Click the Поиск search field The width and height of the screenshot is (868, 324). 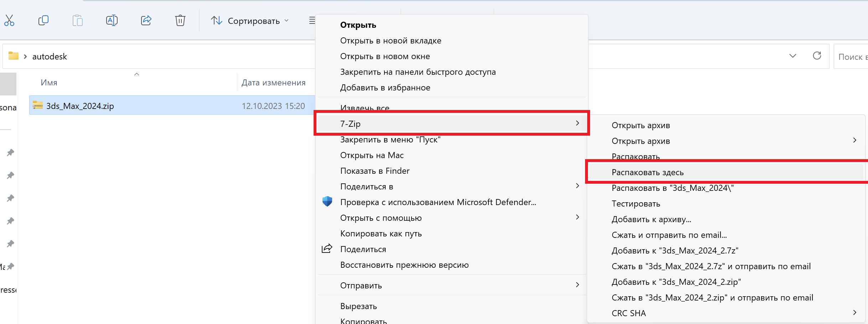pos(852,57)
